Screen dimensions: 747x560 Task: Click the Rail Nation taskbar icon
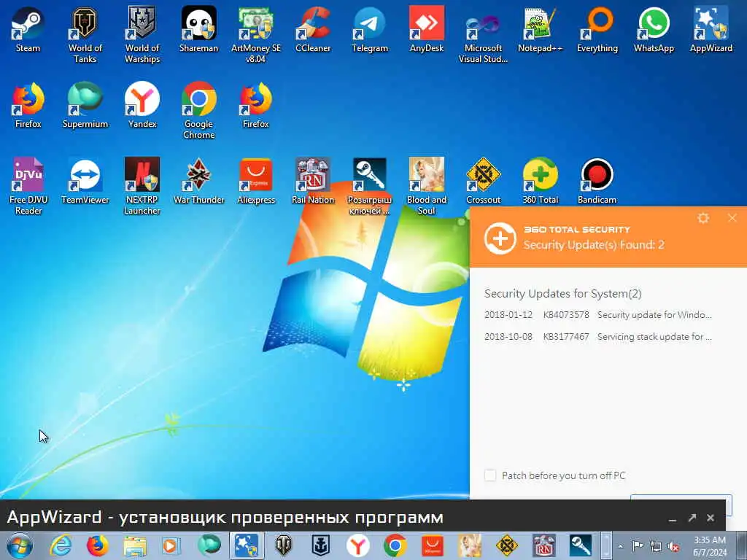click(x=543, y=545)
